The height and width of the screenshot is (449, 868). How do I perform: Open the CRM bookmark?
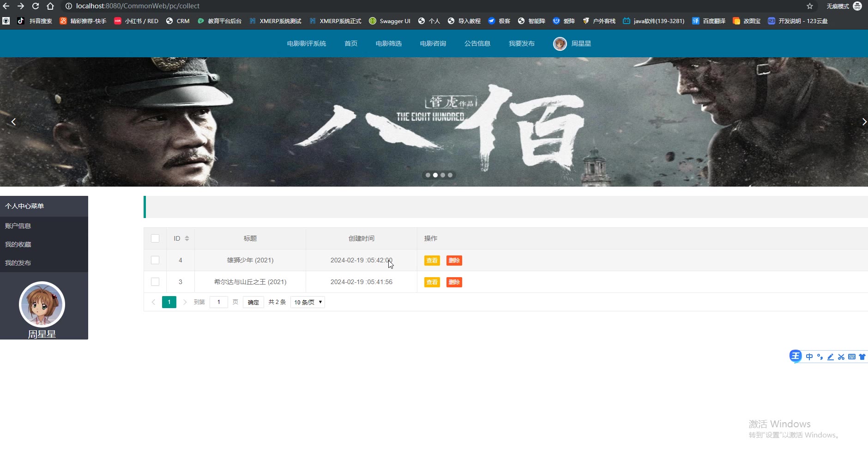coord(178,21)
